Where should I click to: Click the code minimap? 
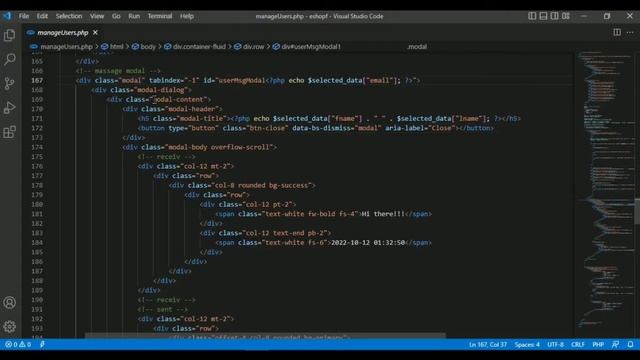(605, 188)
